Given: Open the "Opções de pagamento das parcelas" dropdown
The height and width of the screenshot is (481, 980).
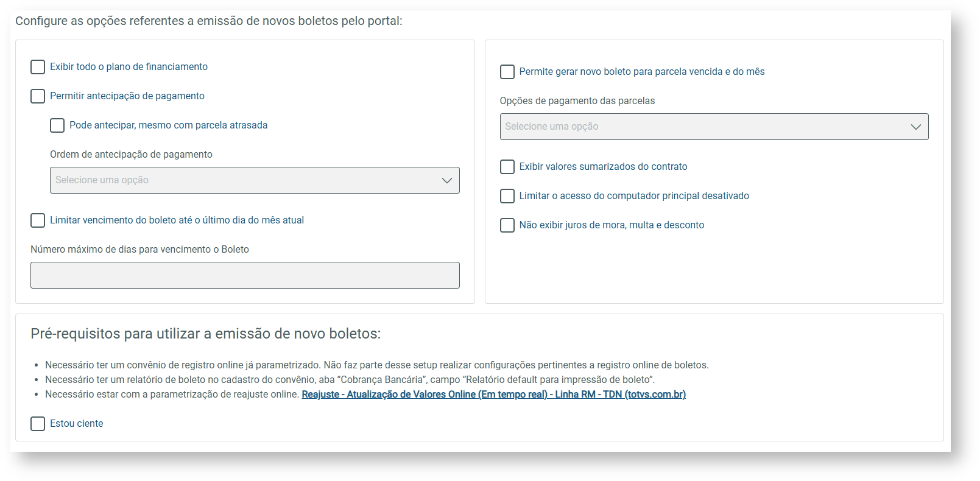Looking at the screenshot, I should (x=714, y=127).
